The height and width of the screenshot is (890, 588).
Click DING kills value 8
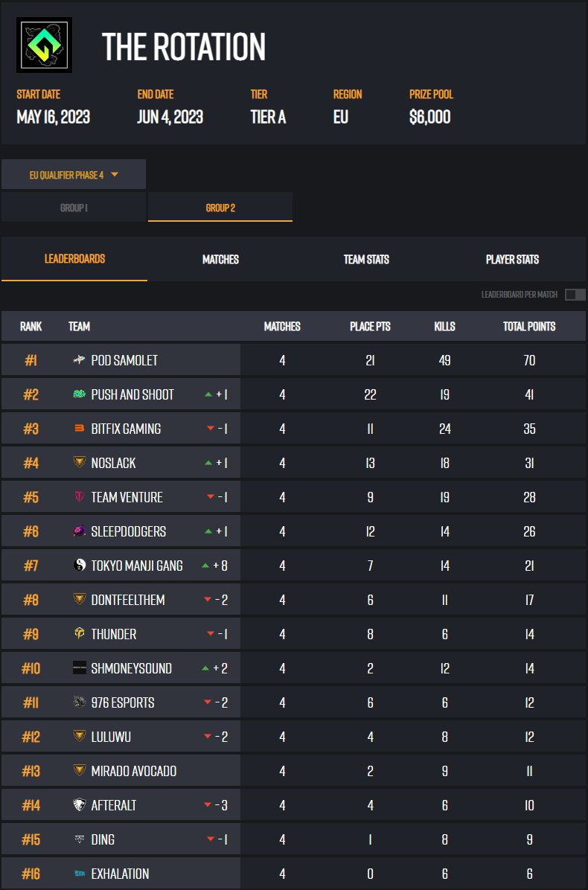coord(445,839)
